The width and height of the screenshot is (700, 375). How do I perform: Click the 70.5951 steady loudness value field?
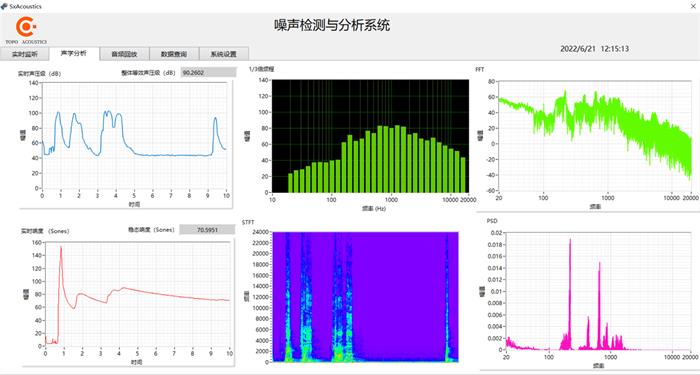(207, 229)
